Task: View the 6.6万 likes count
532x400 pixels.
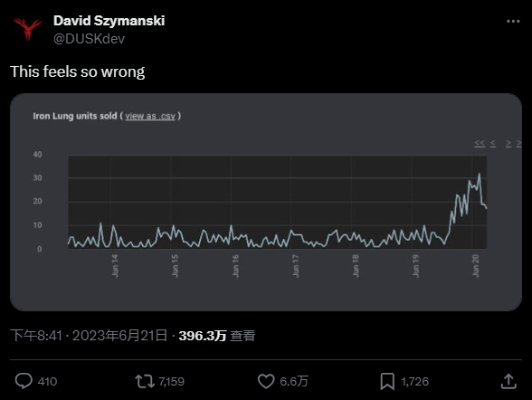Action: click(294, 382)
